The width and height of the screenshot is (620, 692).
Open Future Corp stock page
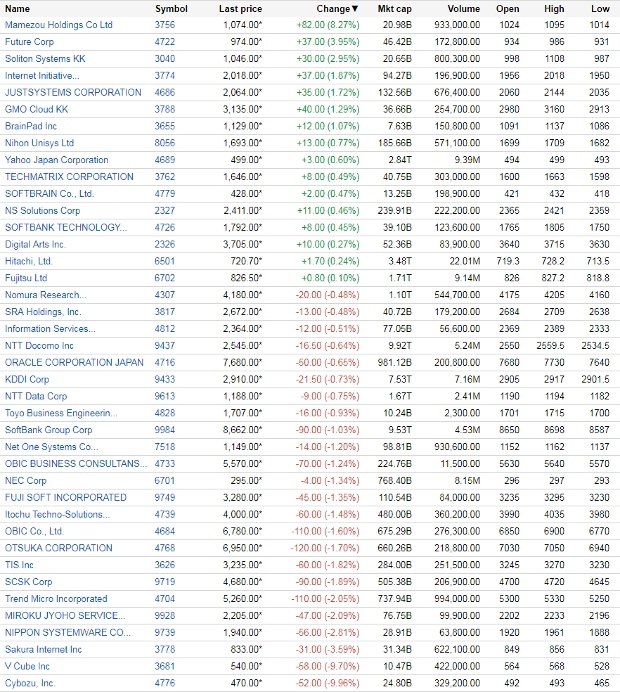(x=29, y=42)
